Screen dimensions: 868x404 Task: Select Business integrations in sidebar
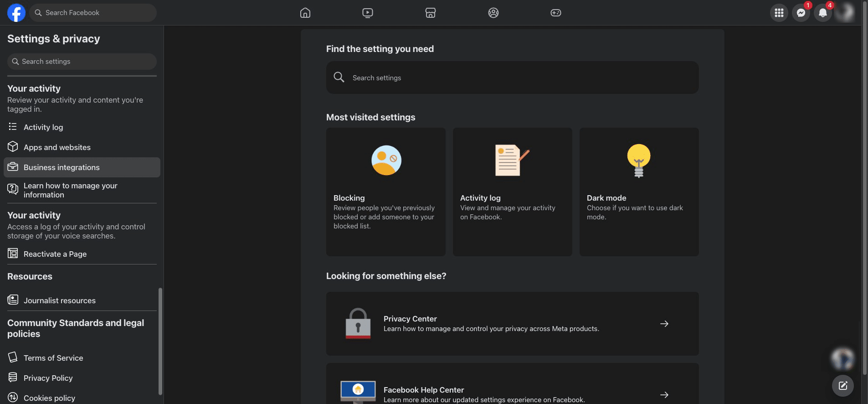(82, 167)
